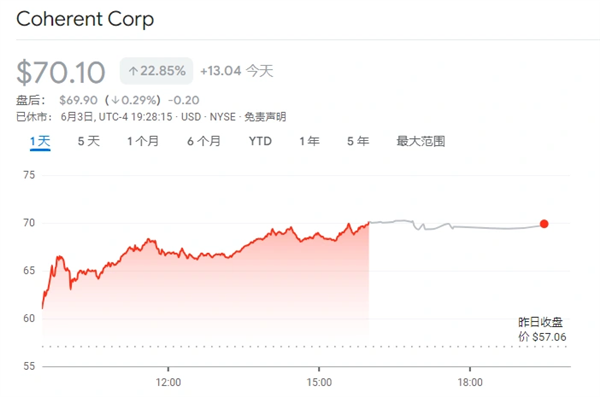Viewport: 600px width, 397px height.
Task: Click the up-arrow 22.85% change badge
Action: (157, 71)
